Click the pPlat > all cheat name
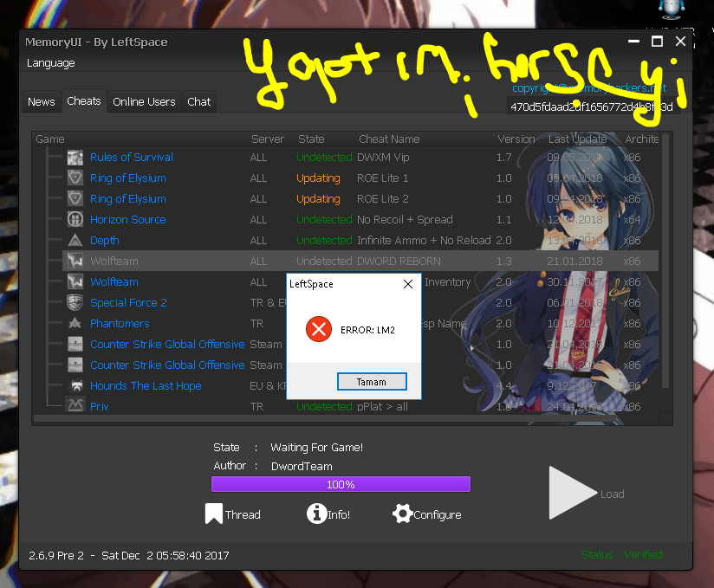Viewport: 714px width, 588px height. click(382, 406)
